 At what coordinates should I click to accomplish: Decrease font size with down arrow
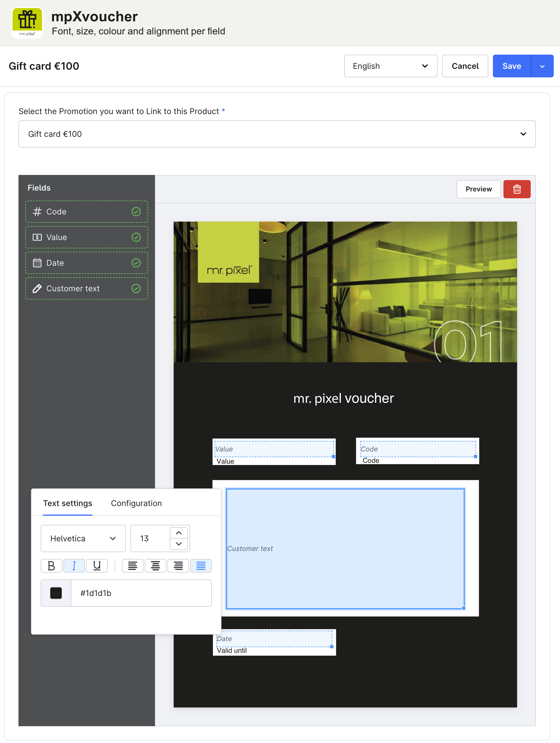click(x=179, y=544)
